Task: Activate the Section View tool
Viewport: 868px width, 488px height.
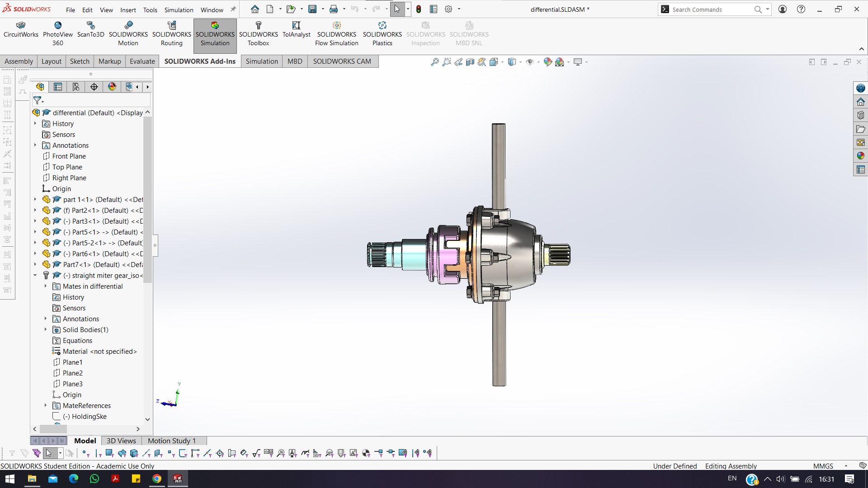Action: pyautogui.click(x=470, y=62)
